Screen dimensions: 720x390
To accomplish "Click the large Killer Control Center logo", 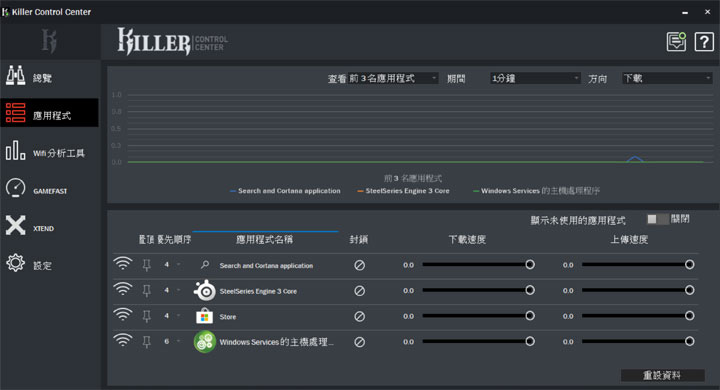I will [172, 41].
